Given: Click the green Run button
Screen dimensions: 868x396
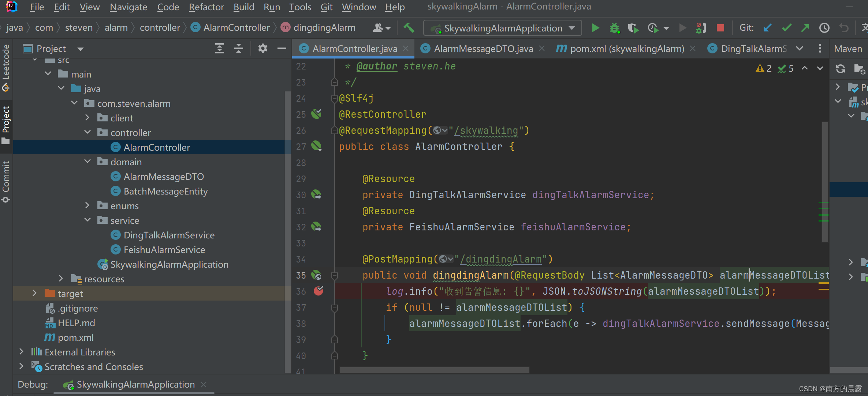Looking at the screenshot, I should [595, 28].
